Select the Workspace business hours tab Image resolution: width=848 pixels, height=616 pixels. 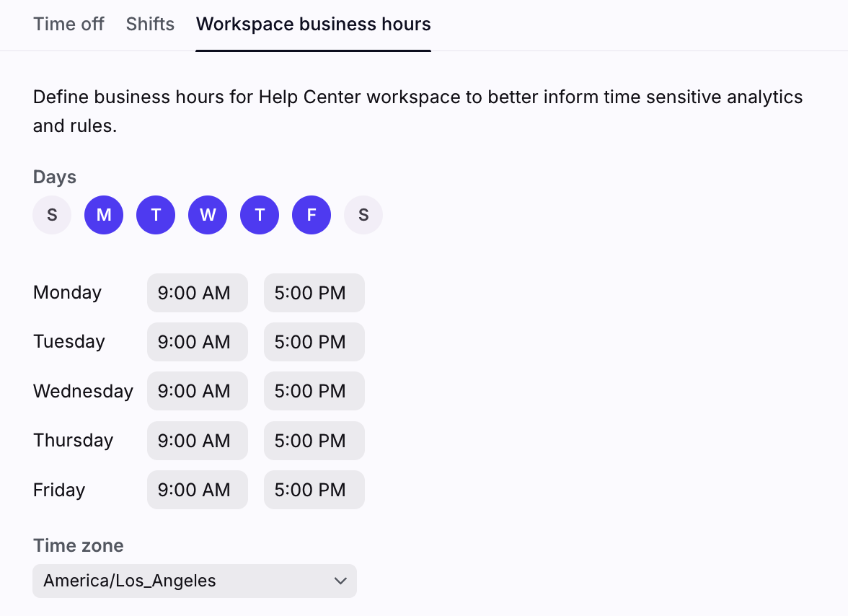point(313,24)
